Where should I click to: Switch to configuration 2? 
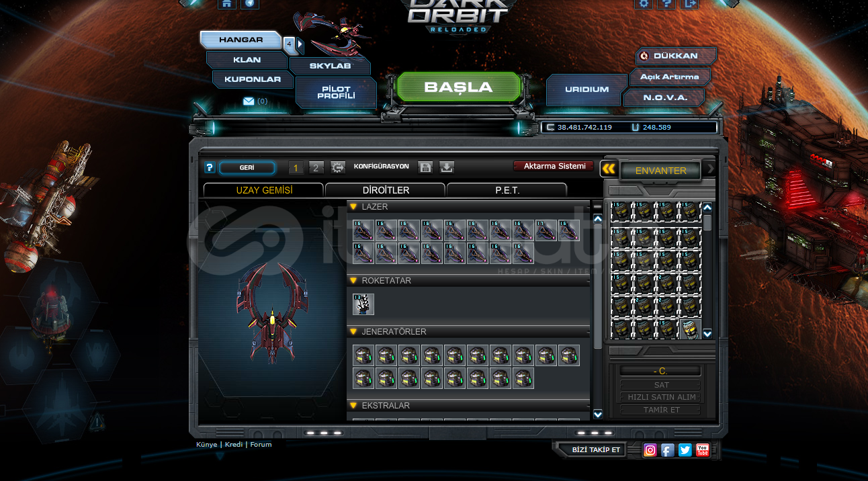(316, 168)
